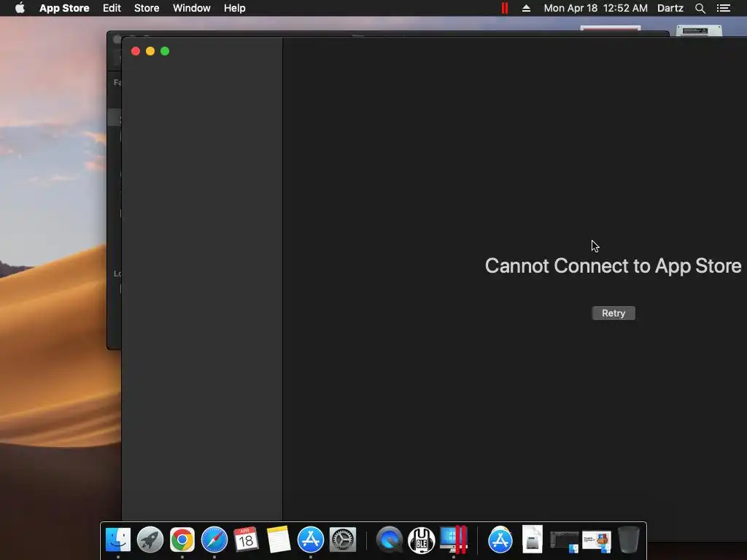Launch QuickTime Player from the Dock
Image resolution: width=747 pixels, height=560 pixels.
pyautogui.click(x=390, y=540)
